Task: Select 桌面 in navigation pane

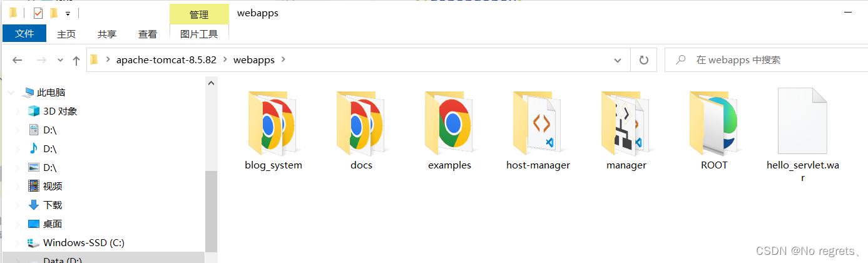Action: pos(53,224)
